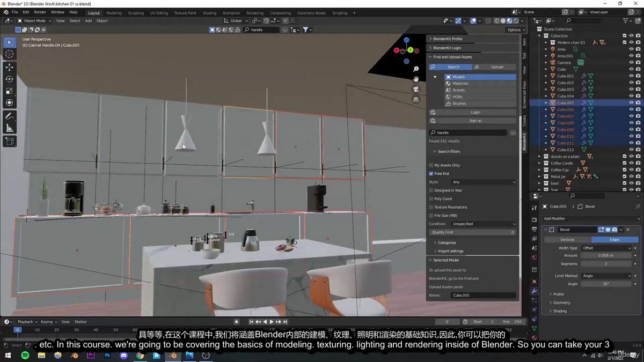Click the play animation button
Image resolution: width=644 pixels, height=362 pixels.
click(272, 322)
